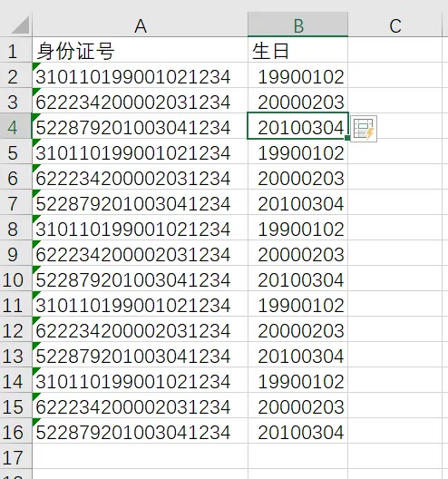The image size is (448, 479).
Task: Select cell B5 in row 5
Action: tap(297, 152)
